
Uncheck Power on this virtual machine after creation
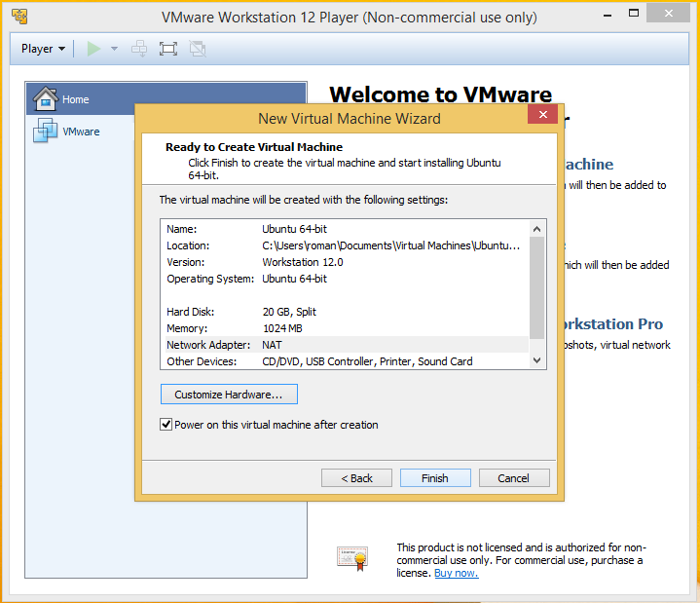[x=166, y=425]
